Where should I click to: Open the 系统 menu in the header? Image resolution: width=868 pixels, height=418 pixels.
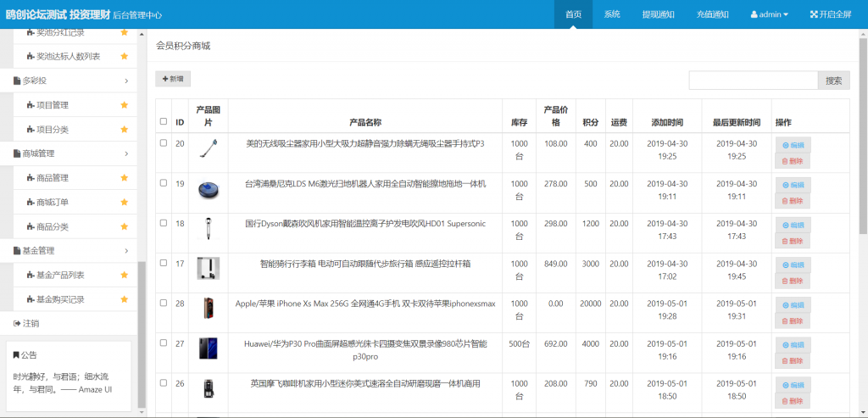(x=612, y=14)
